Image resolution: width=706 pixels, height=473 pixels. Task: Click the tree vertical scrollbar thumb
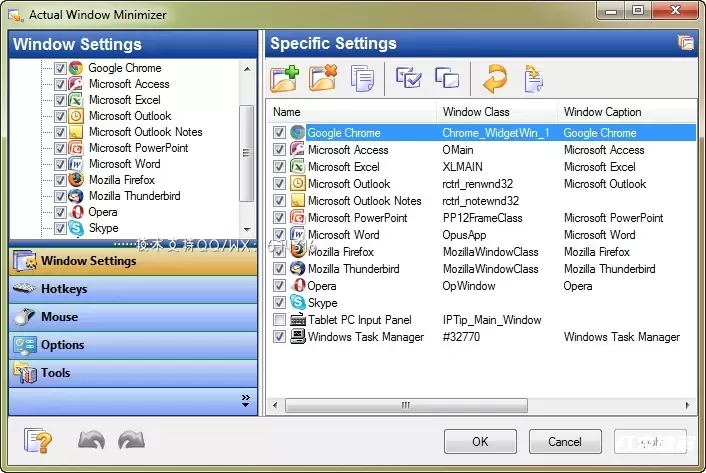pyautogui.click(x=246, y=153)
